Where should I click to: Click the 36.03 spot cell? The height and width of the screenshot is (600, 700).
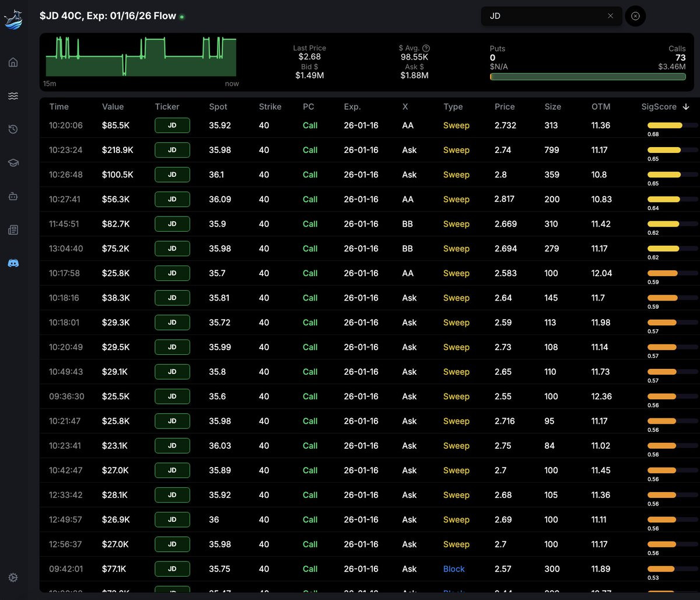click(x=220, y=445)
